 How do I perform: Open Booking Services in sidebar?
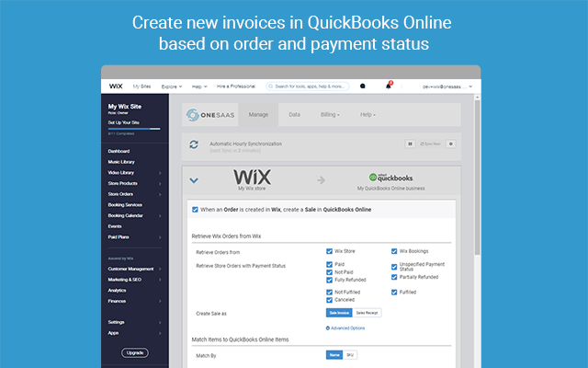pos(125,205)
